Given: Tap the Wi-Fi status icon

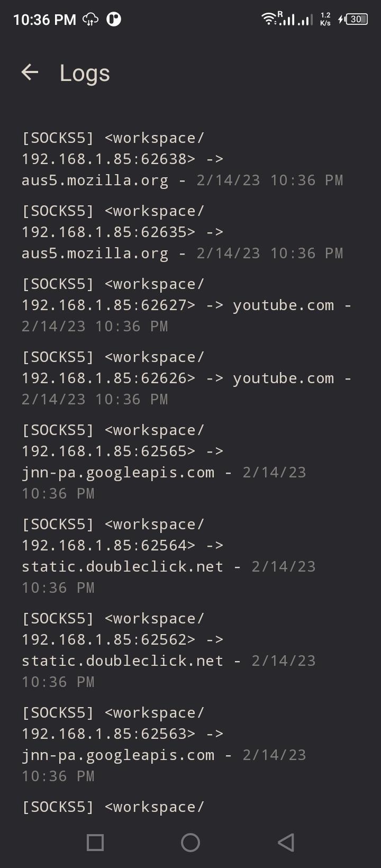Looking at the screenshot, I should (x=269, y=20).
